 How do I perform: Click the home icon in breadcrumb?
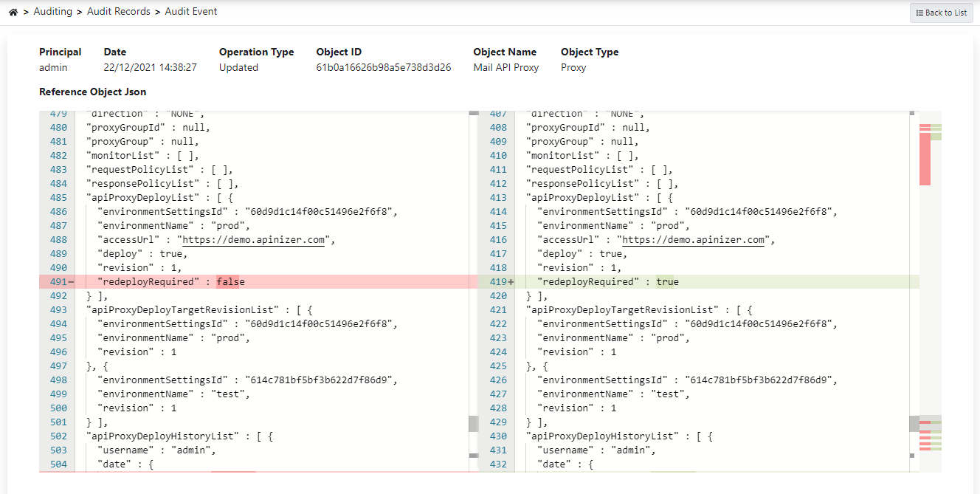tap(13, 12)
